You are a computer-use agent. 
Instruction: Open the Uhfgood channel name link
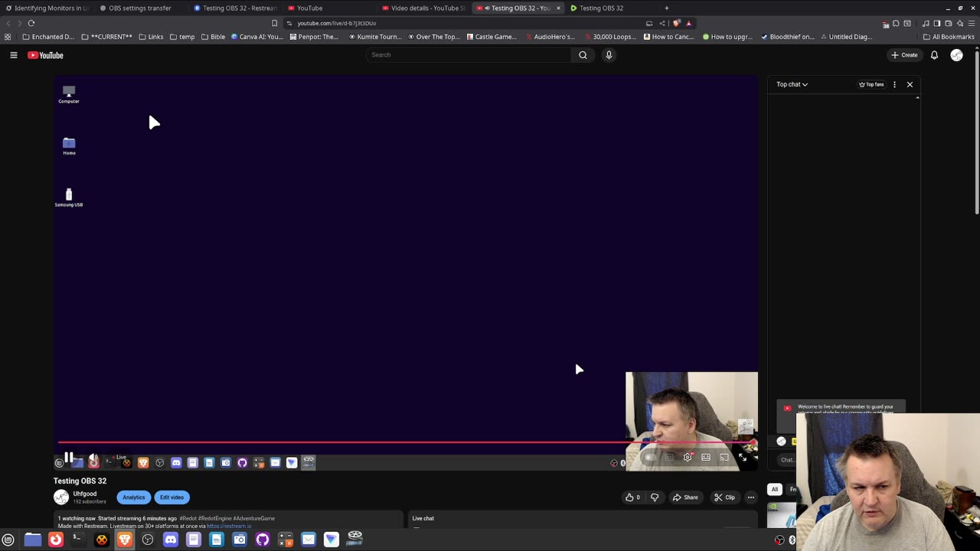85,494
